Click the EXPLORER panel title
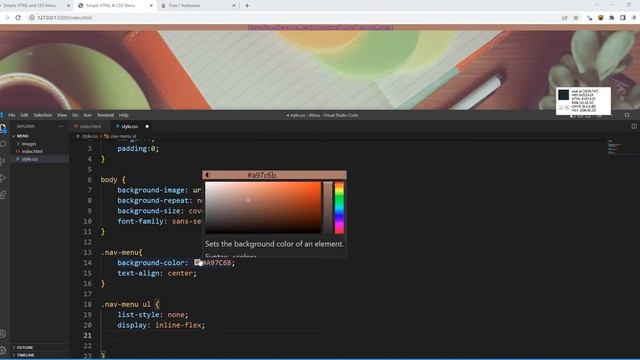Screen dimensions: 640x360 [26, 127]
